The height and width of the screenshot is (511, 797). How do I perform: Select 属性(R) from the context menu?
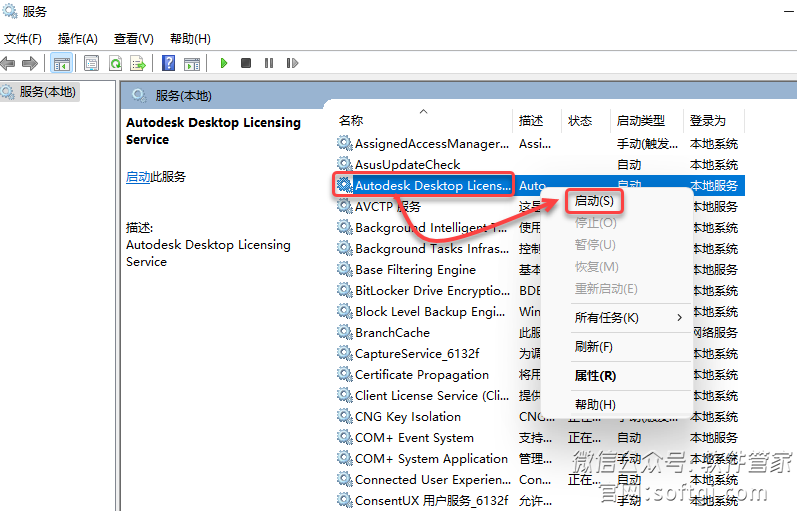coord(595,376)
